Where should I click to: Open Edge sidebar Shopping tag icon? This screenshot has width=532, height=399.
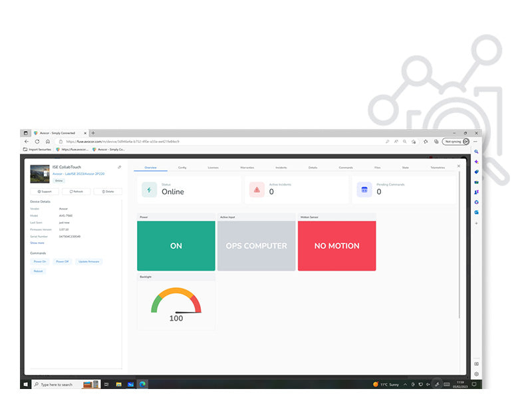[x=476, y=172]
